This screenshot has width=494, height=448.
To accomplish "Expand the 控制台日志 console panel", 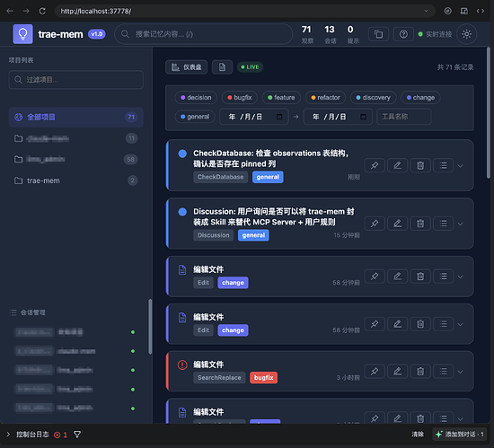I will (8, 435).
